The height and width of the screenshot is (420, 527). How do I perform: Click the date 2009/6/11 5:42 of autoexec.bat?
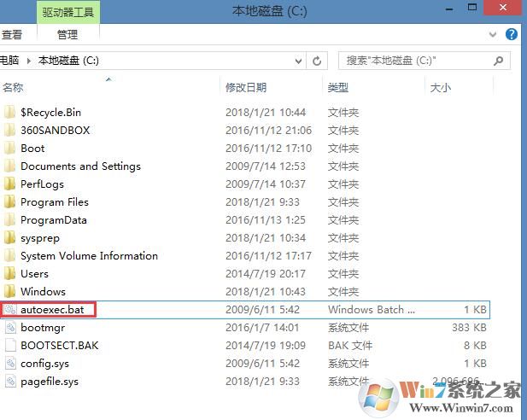(x=262, y=310)
